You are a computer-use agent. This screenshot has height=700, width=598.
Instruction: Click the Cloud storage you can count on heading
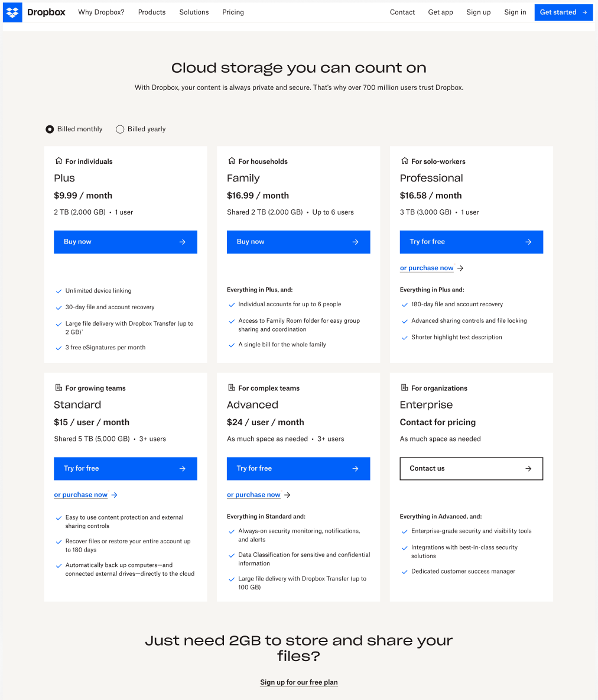pos(299,68)
